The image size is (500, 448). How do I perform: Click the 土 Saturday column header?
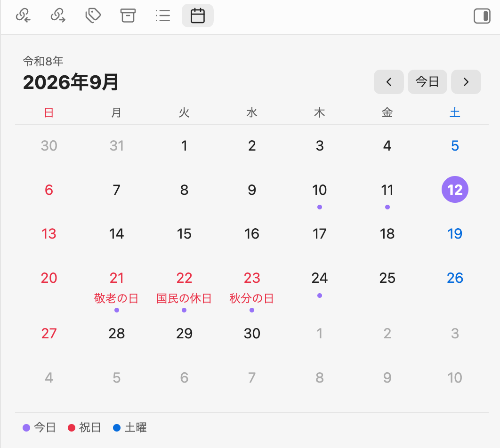tap(455, 112)
